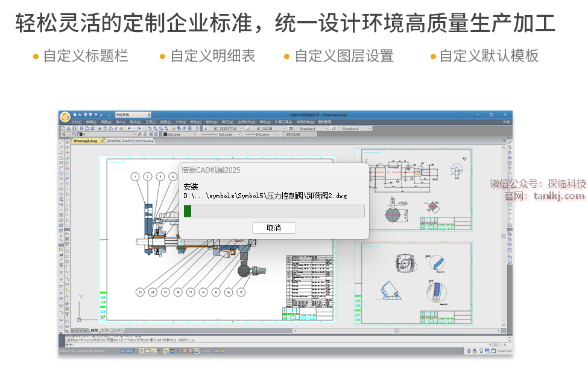Click the horizontal scrollbar under the drawing
This screenshot has height=375, width=588.
[397, 331]
